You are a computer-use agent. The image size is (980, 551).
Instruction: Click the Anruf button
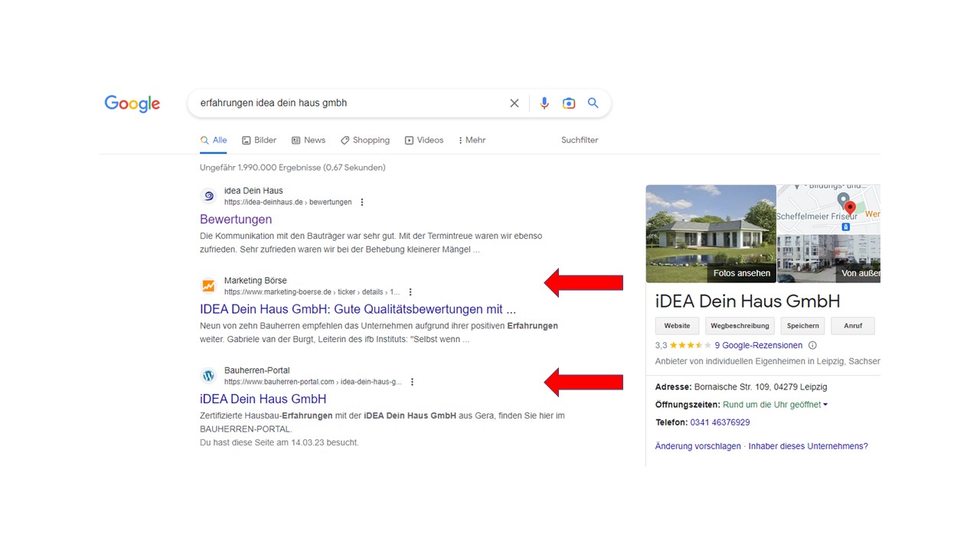pyautogui.click(x=853, y=326)
